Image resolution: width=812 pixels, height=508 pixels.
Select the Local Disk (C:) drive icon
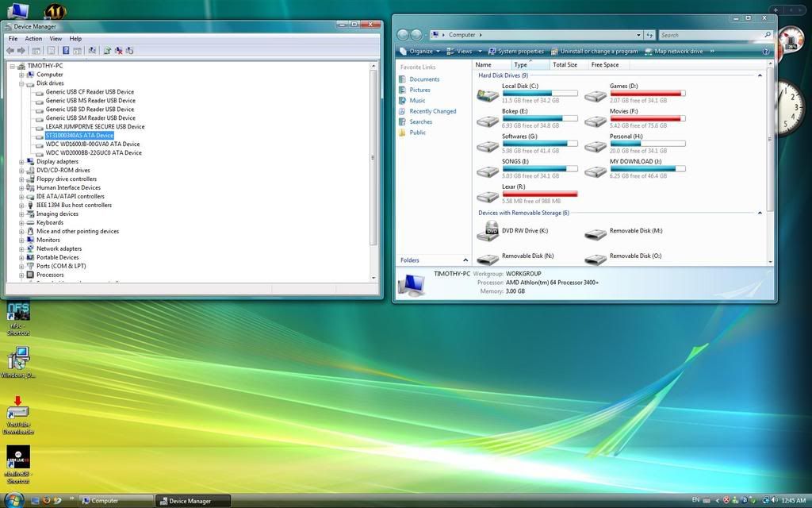(x=488, y=95)
